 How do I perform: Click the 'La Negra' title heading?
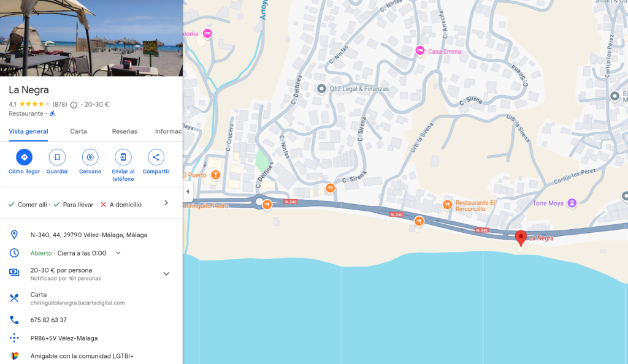click(x=29, y=89)
